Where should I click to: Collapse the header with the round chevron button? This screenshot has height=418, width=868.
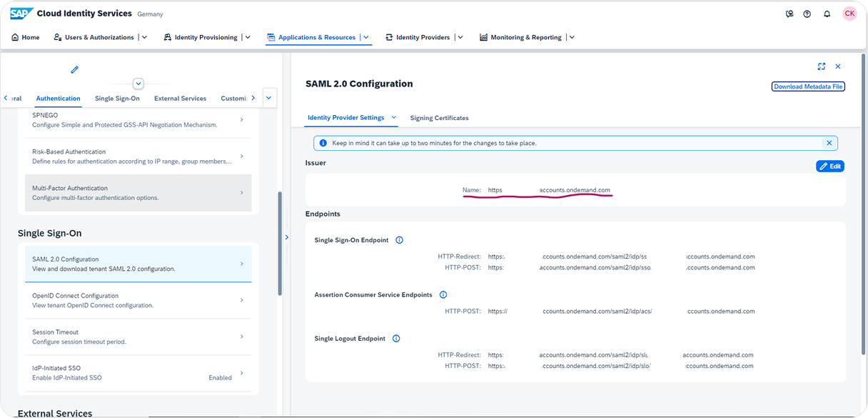(138, 84)
